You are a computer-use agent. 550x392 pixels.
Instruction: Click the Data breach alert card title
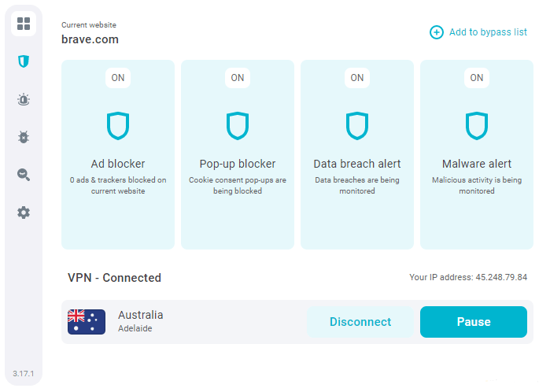pos(357,164)
